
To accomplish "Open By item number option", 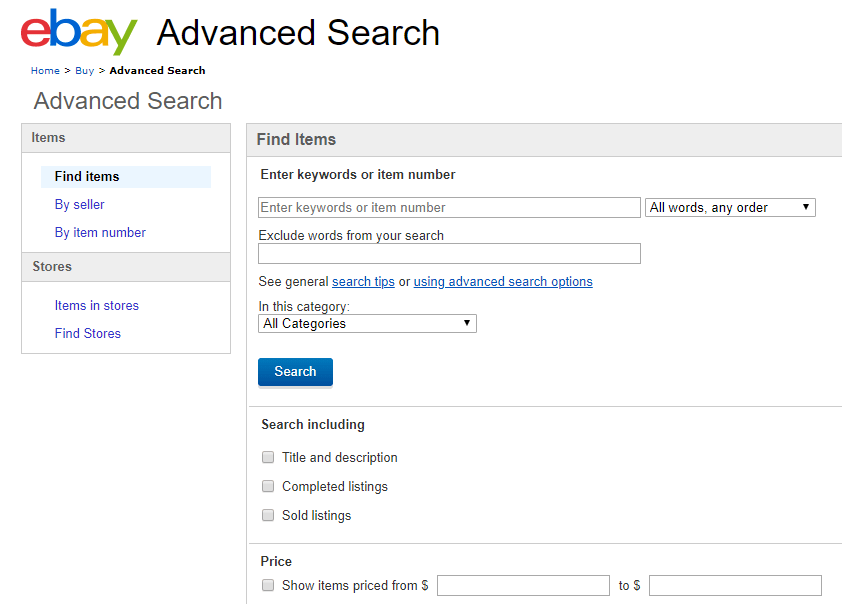I will click(x=100, y=232).
